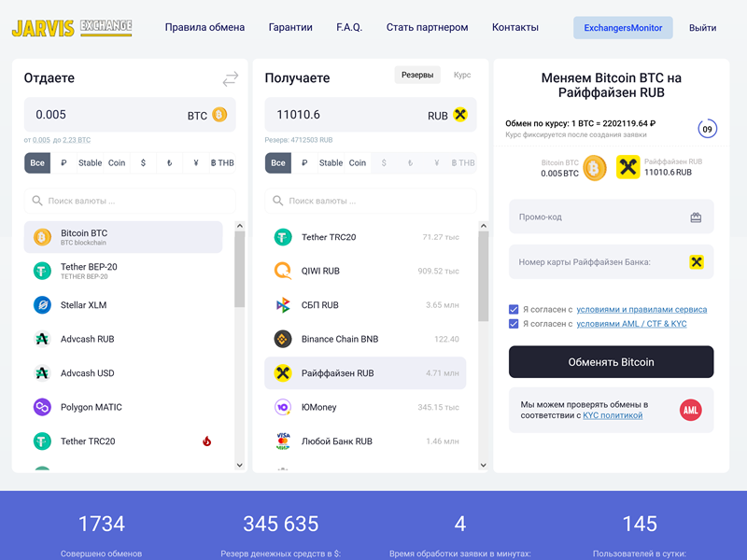The height and width of the screenshot is (560, 747).
Task: Select the Все filter in the receive panel
Action: pos(278,162)
